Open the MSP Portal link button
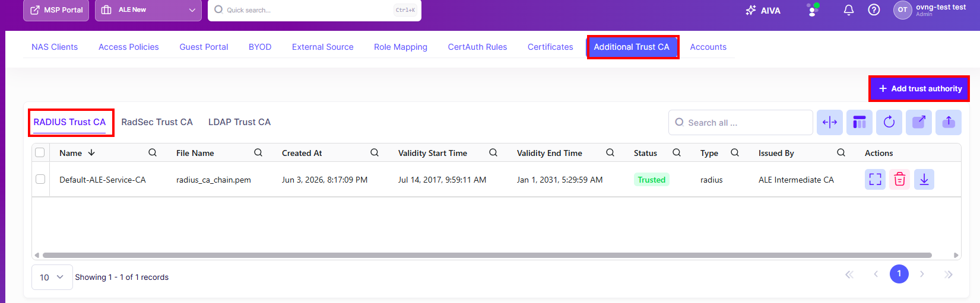This screenshot has width=980, height=303. click(x=56, y=10)
